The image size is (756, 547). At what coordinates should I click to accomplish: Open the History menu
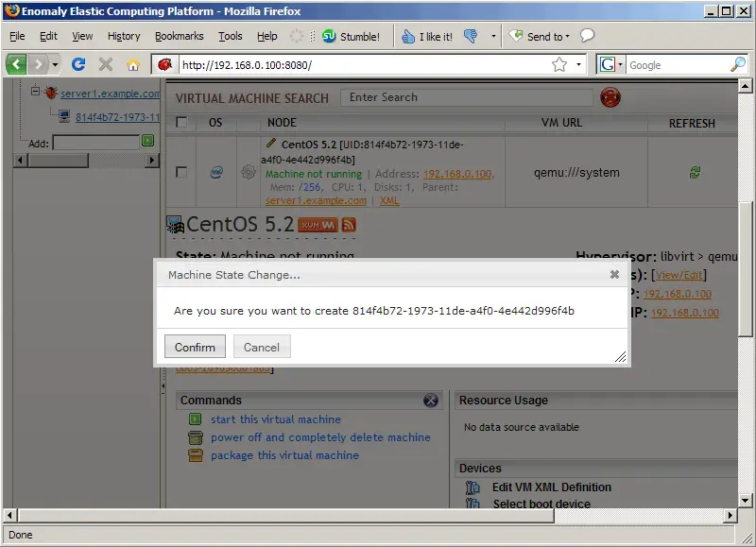[x=124, y=36]
